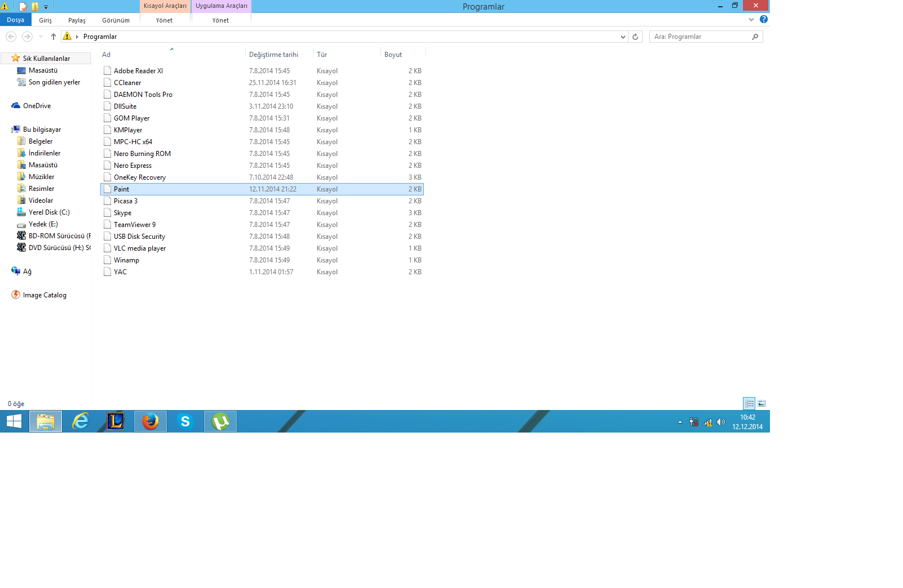Open Skype from taskbar
The width and height of the screenshot is (903, 588).
point(185,421)
